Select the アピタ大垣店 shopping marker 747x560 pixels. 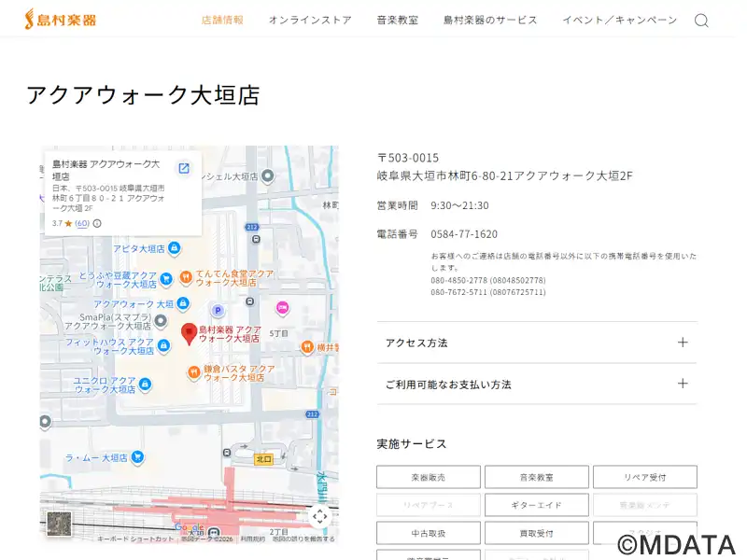pyautogui.click(x=174, y=248)
